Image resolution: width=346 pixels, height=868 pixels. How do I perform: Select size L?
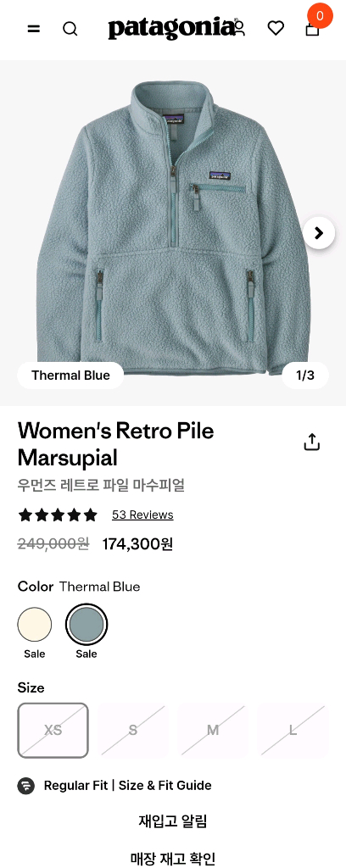point(293,730)
